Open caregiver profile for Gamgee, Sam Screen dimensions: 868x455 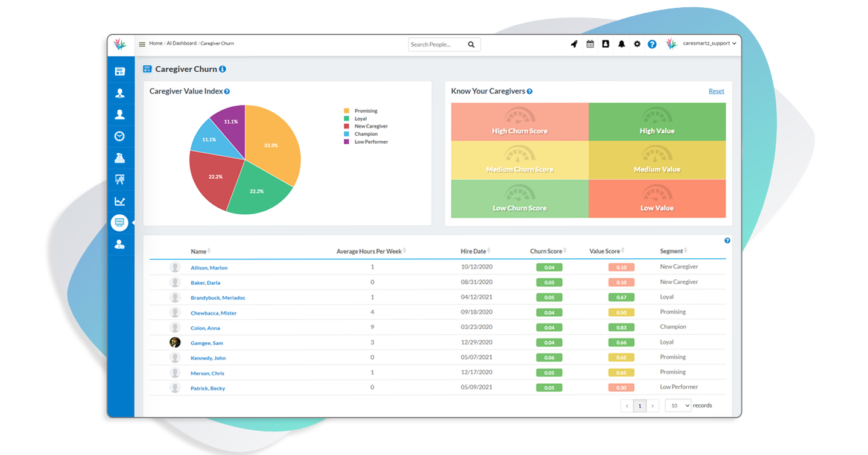coord(206,342)
